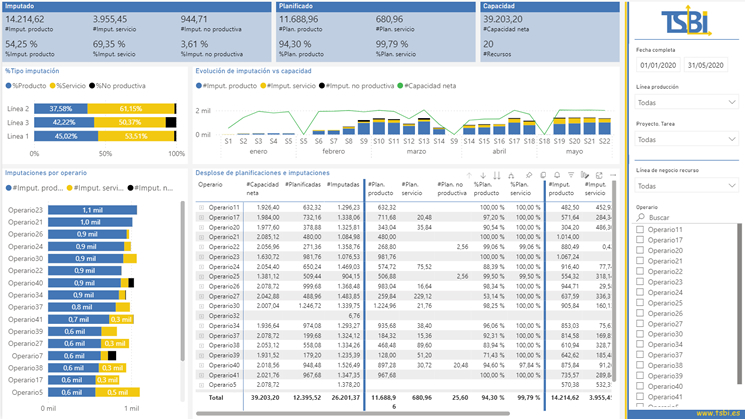Check the Operario11 checkbox in slicer

point(640,229)
